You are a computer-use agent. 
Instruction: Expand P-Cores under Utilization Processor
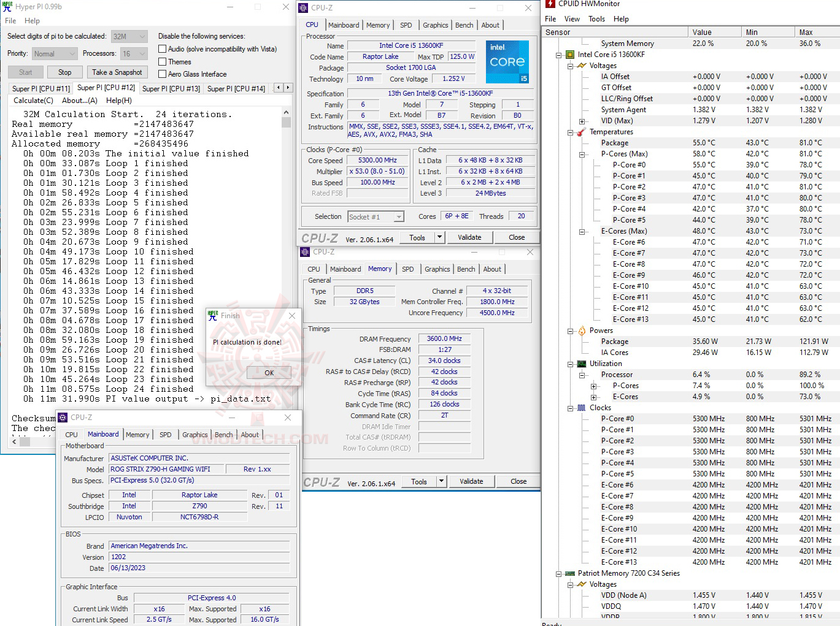pyautogui.click(x=593, y=386)
